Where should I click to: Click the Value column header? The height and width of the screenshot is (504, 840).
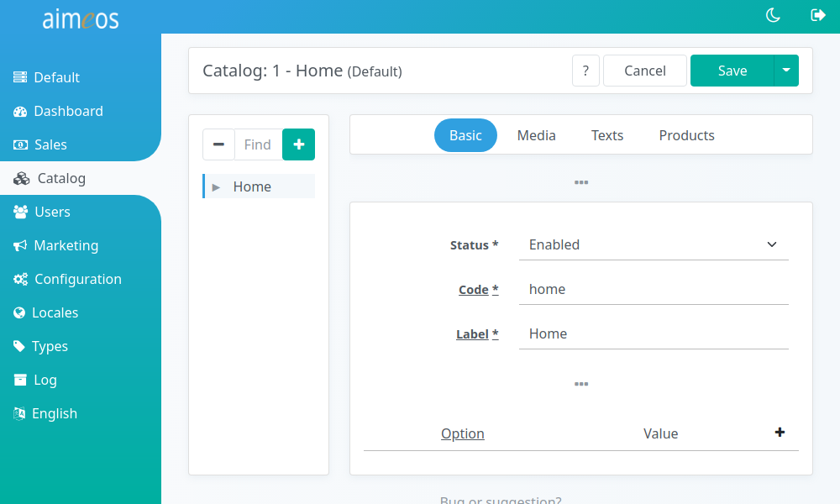(660, 433)
